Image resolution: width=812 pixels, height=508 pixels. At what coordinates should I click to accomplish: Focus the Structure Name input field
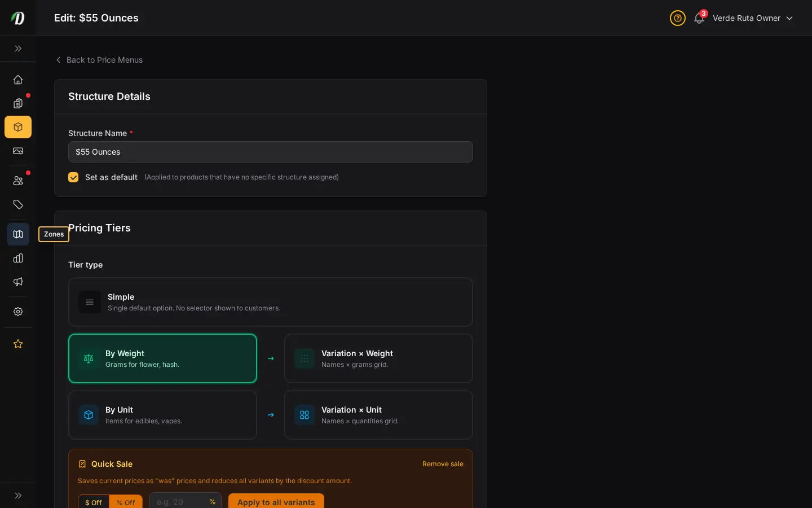tap(271, 152)
